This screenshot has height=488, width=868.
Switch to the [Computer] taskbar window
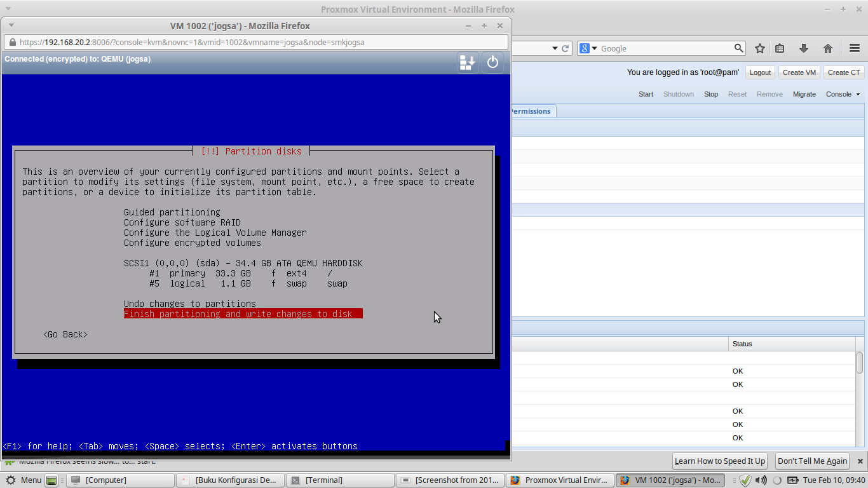click(x=121, y=480)
